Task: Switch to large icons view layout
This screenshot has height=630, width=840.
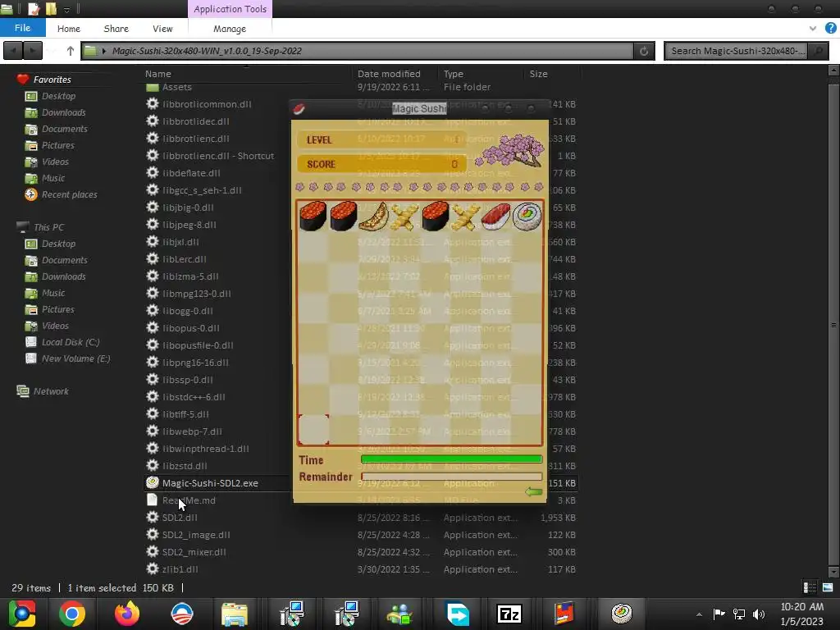Action: point(828,587)
